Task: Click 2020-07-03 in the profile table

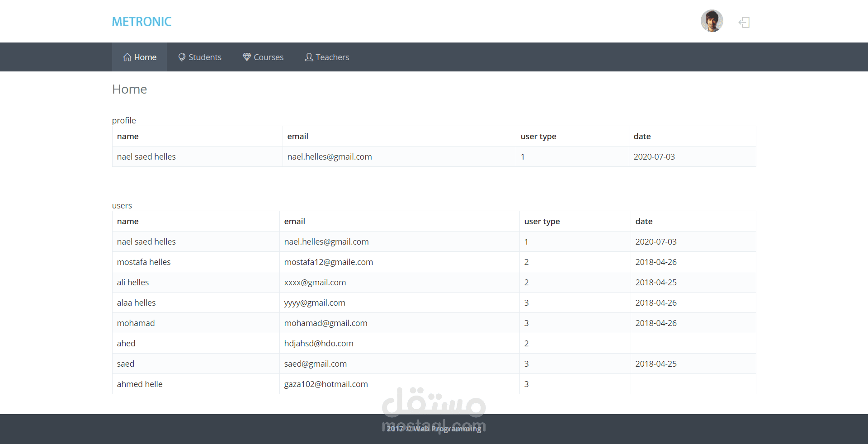Action: pyautogui.click(x=654, y=157)
